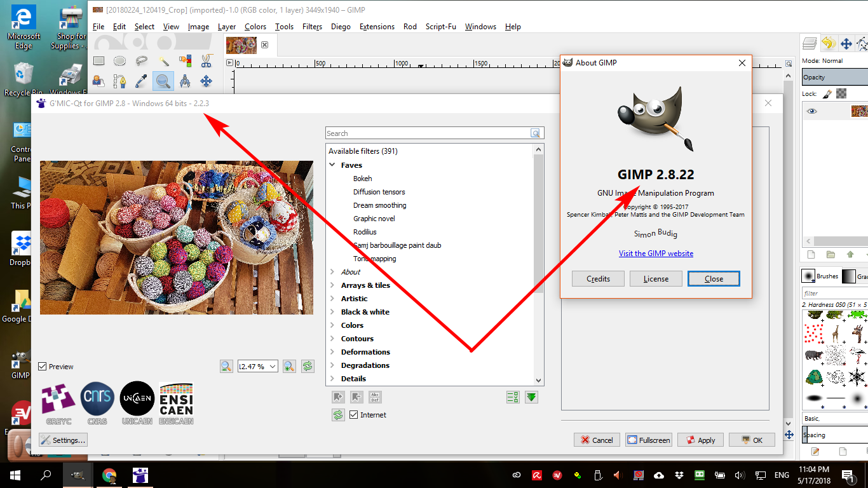Viewport: 868px width, 488px height.
Task: Expand the Arrays & tiles category
Action: 332,285
